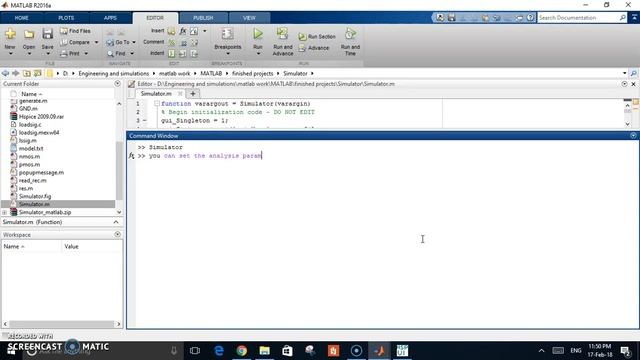Add a new editor tab with plus

[193, 94]
